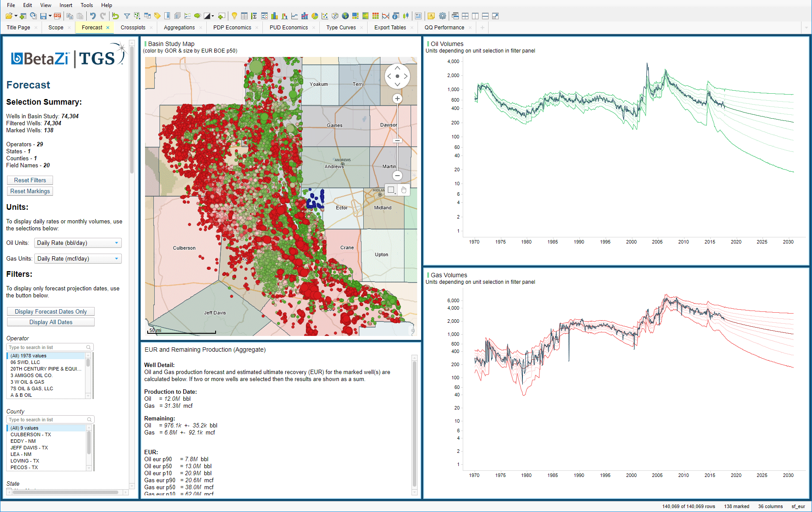Image resolution: width=812 pixels, height=512 pixels.
Task: Open the gear settings icon in toolbar
Action: 443,16
